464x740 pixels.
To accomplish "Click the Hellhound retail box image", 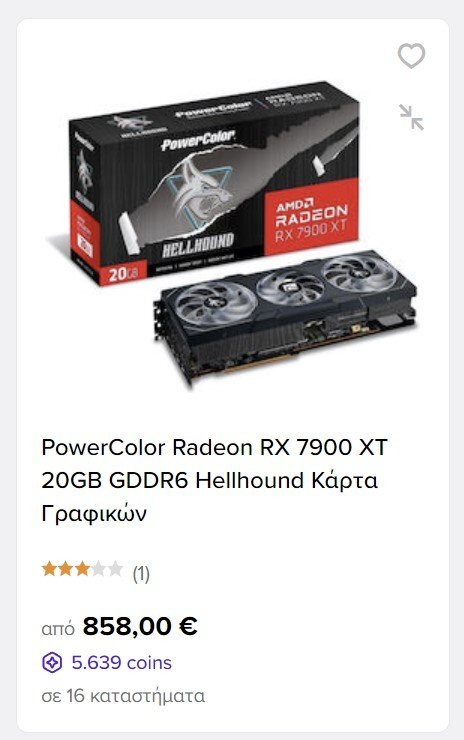I will 214,184.
